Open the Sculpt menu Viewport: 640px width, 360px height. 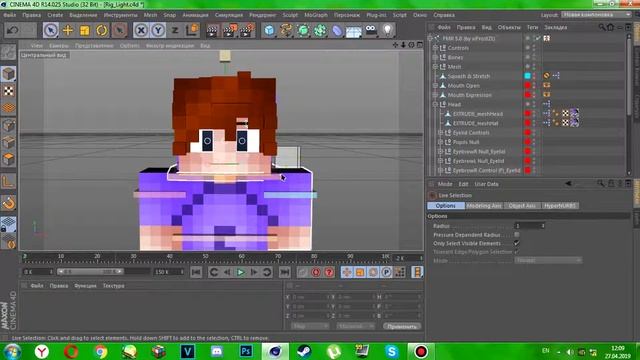(x=290, y=15)
